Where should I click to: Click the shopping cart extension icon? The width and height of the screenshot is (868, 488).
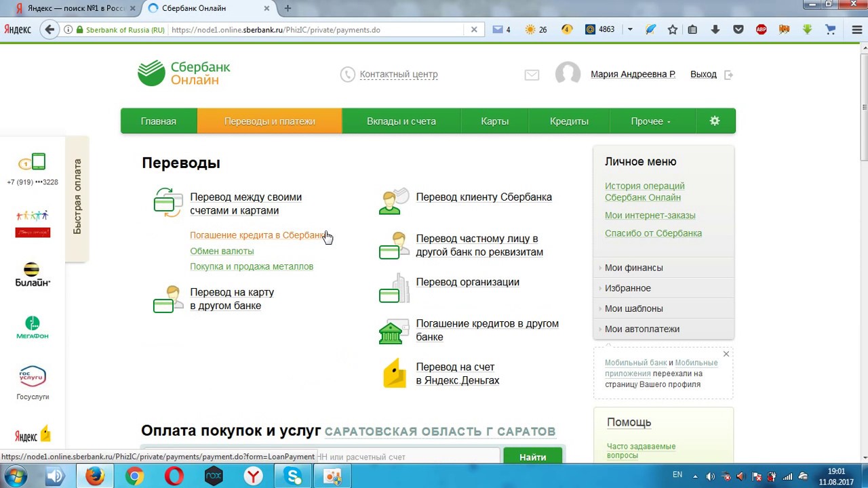pos(830,30)
